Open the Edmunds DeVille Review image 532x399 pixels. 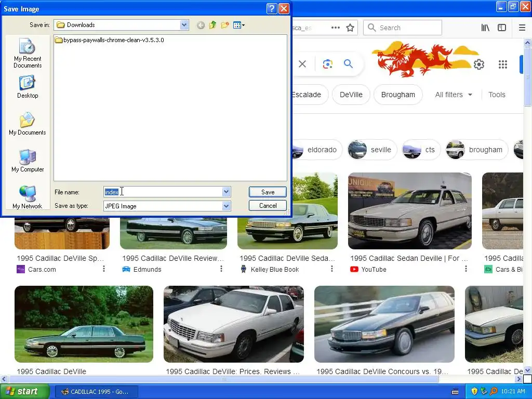(x=174, y=233)
